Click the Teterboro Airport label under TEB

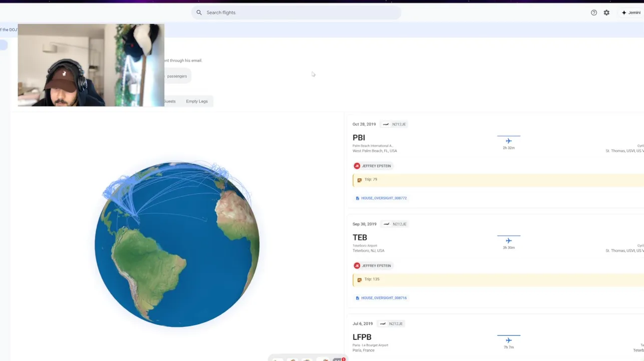tap(365, 246)
